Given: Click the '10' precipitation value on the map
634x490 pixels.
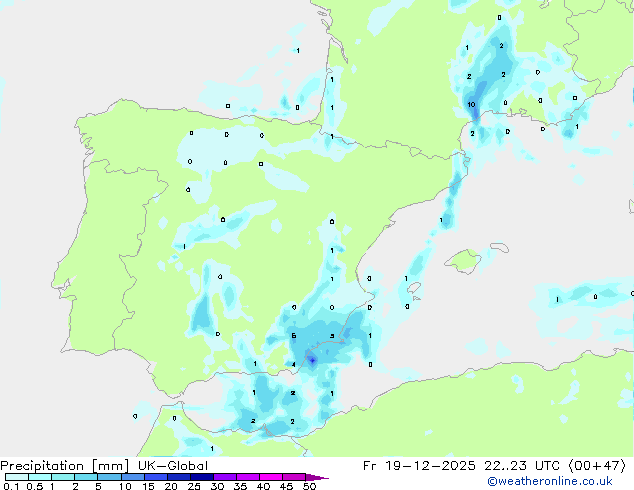Looking at the screenshot, I should (471, 105).
